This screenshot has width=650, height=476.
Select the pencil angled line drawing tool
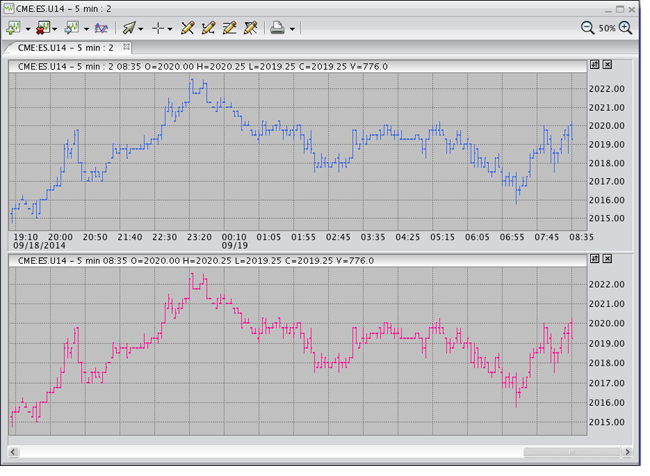coord(208,28)
